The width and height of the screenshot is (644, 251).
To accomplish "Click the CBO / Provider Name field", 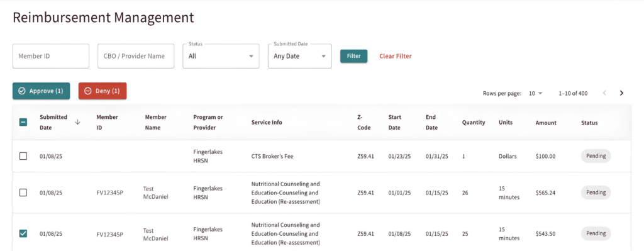I will pos(136,56).
